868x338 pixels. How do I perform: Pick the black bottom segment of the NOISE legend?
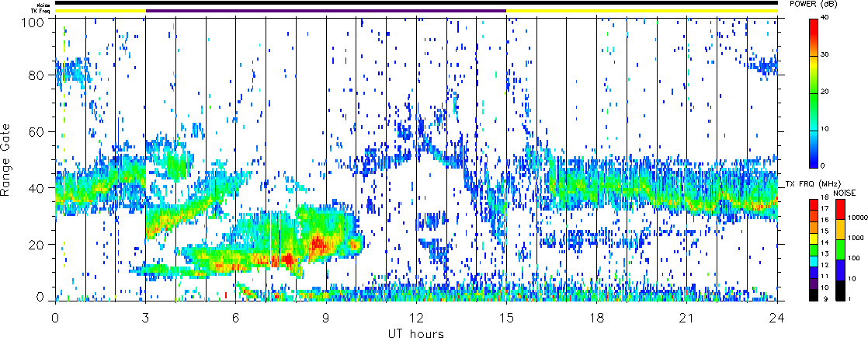tap(840, 290)
